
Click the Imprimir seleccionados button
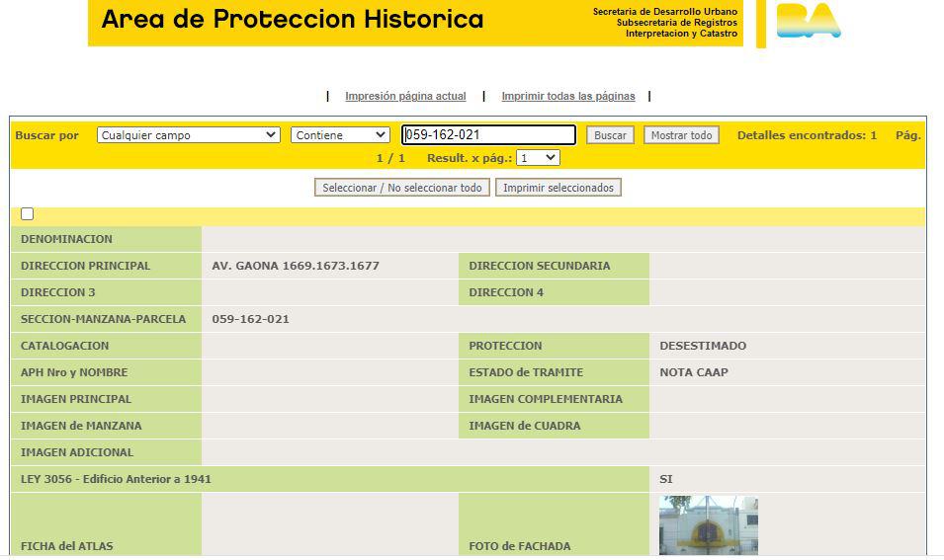558,188
